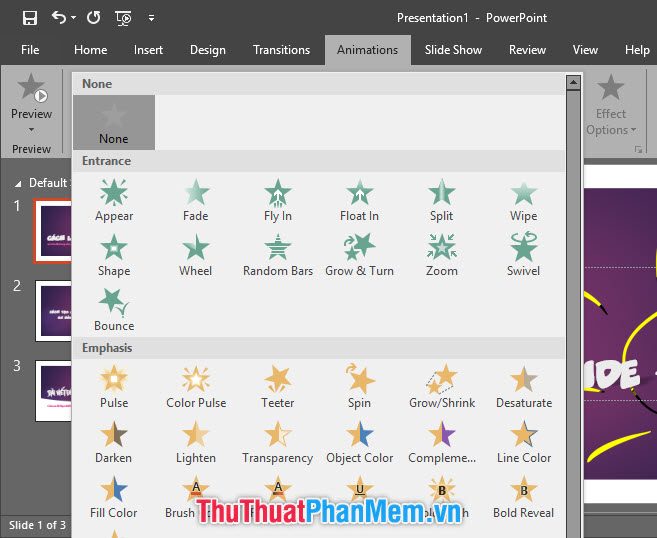Image resolution: width=657 pixels, height=538 pixels.
Task: Apply the Swivel entrance animation
Action: click(x=523, y=254)
